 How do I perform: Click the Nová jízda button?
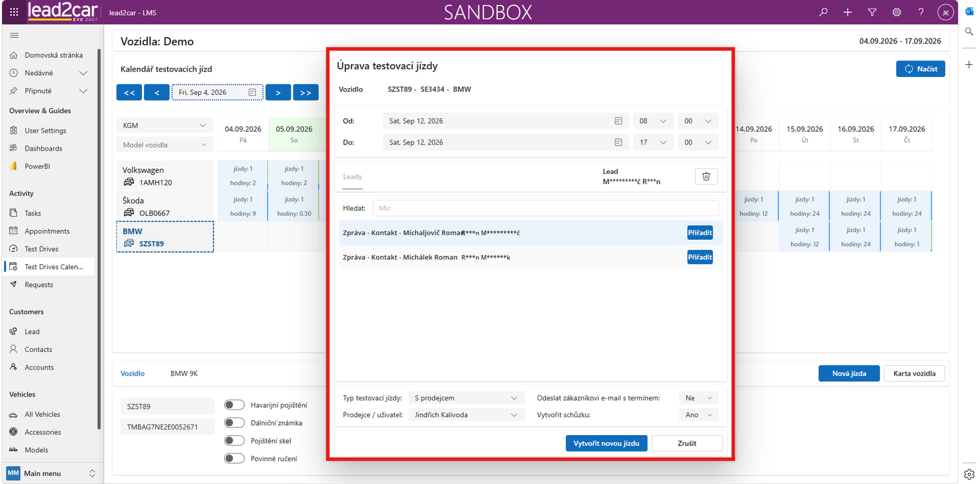(x=849, y=373)
